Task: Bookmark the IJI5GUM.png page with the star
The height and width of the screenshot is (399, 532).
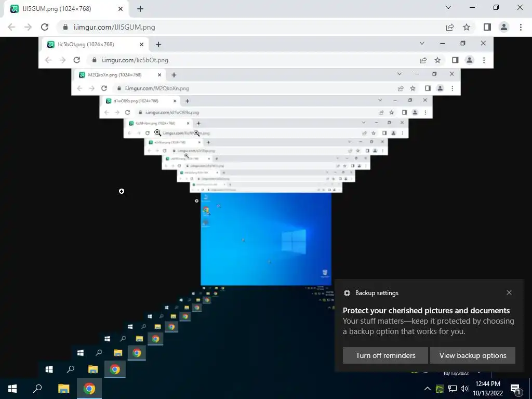Action: 467,27
